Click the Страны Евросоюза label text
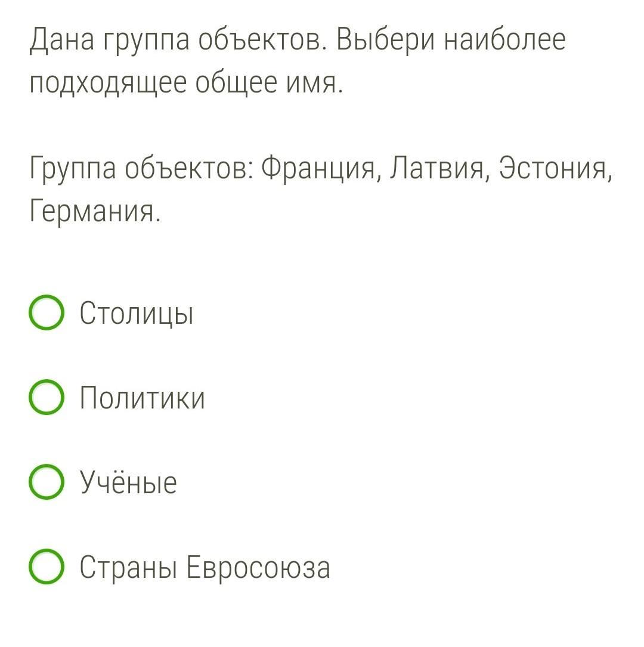The image size is (644, 647). pos(205,567)
